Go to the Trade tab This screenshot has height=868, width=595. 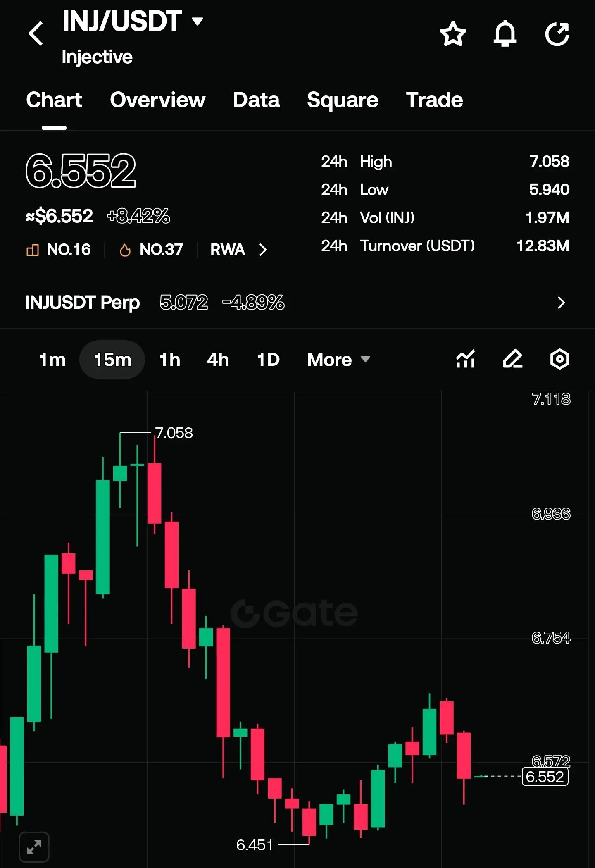click(x=434, y=100)
